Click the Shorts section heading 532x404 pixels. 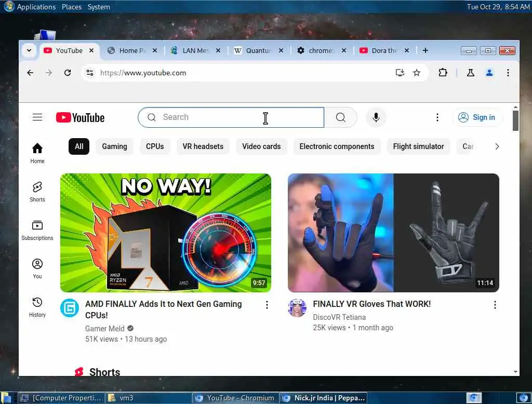104,372
